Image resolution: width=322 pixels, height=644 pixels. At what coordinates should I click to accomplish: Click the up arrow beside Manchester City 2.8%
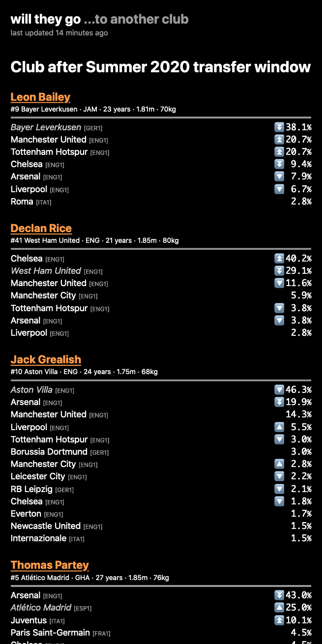279,464
